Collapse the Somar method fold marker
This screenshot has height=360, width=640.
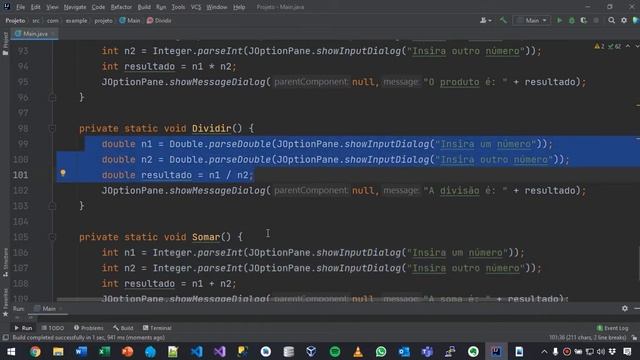pos(52,237)
